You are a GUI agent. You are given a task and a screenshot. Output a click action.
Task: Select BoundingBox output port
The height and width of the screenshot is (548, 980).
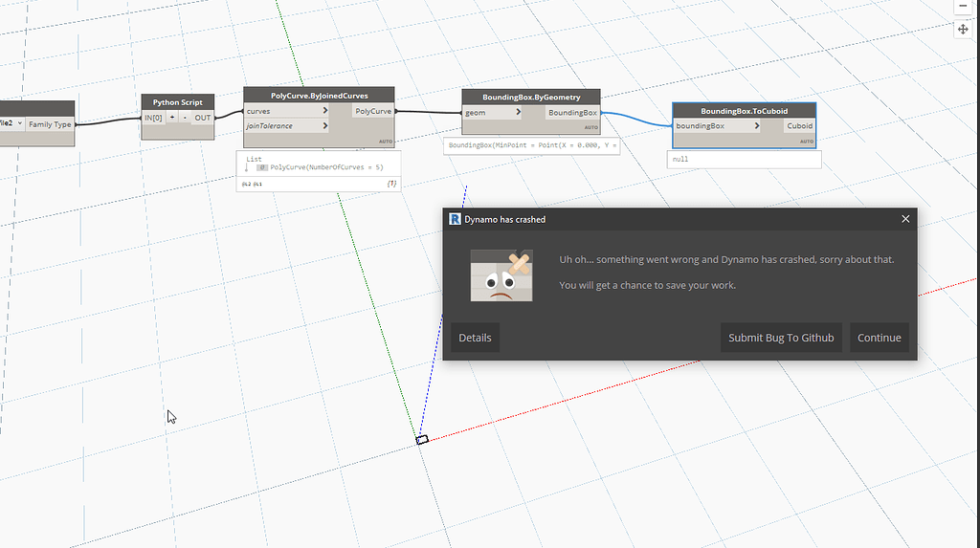pos(572,113)
